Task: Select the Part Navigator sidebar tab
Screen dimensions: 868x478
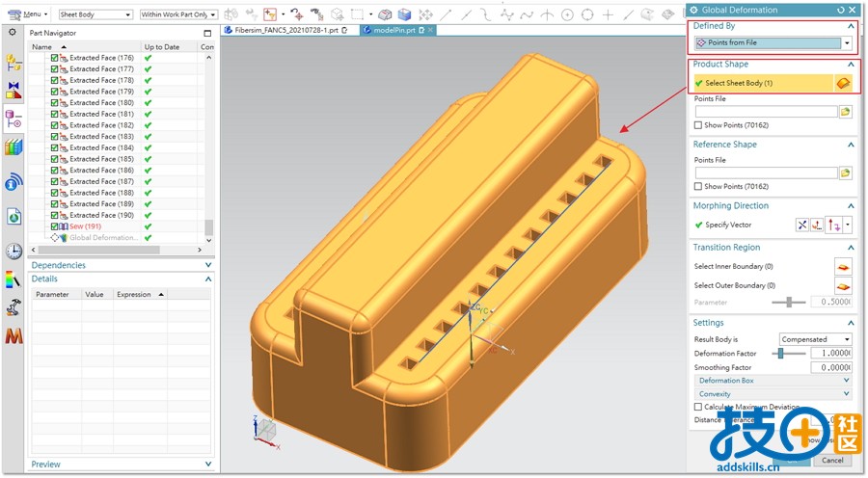Action: pyautogui.click(x=14, y=119)
